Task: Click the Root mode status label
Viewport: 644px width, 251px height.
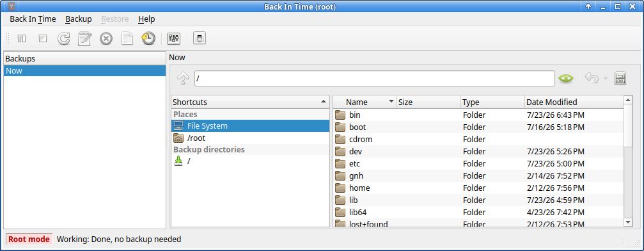Action: [x=29, y=239]
